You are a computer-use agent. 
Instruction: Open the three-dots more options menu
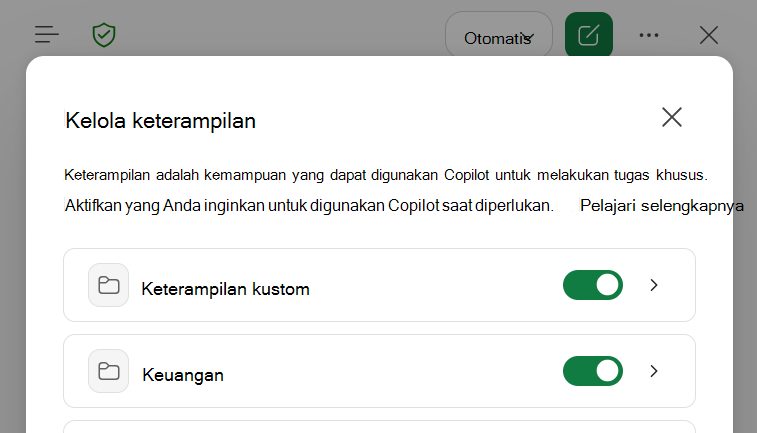click(649, 35)
